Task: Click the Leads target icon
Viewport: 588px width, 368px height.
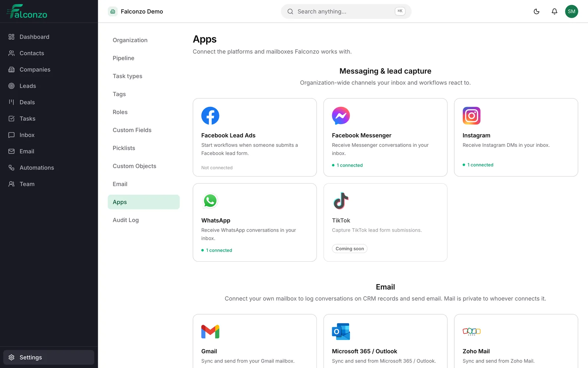Action: click(11, 86)
